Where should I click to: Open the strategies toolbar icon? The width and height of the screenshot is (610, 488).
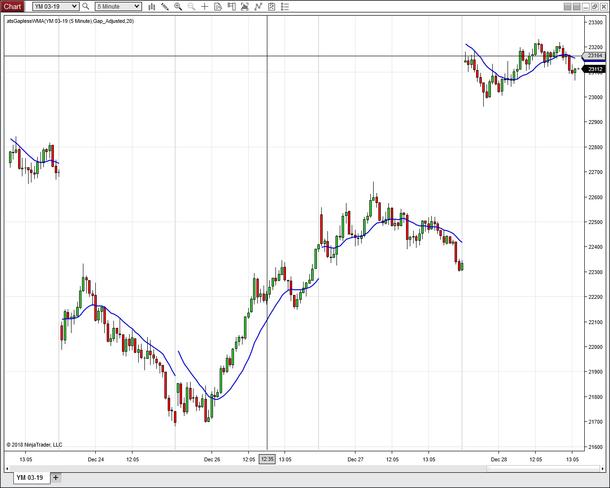[272, 7]
